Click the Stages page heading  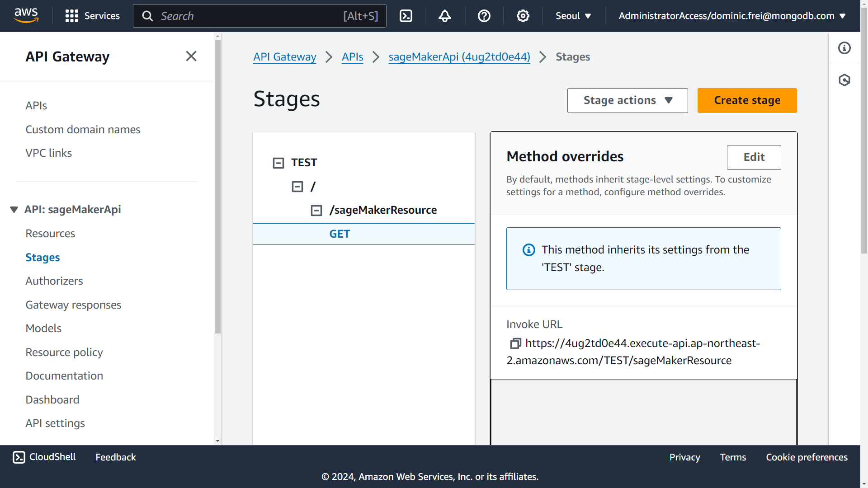click(287, 99)
